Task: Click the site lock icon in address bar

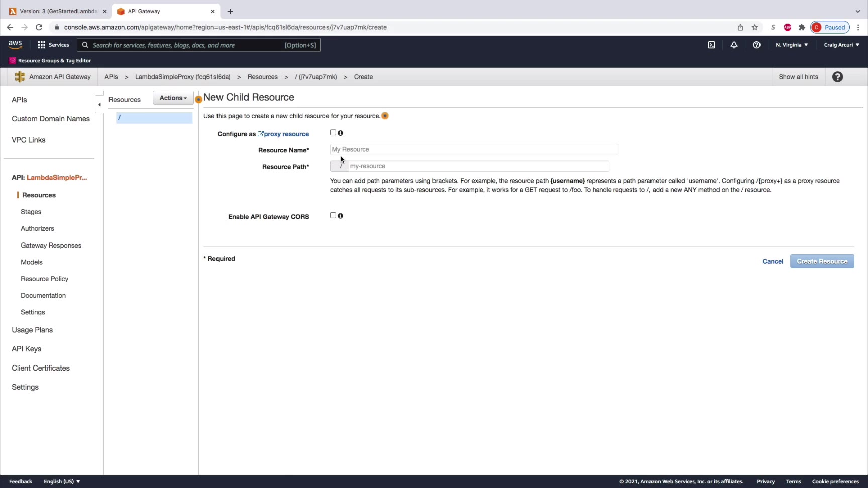Action: click(x=57, y=27)
